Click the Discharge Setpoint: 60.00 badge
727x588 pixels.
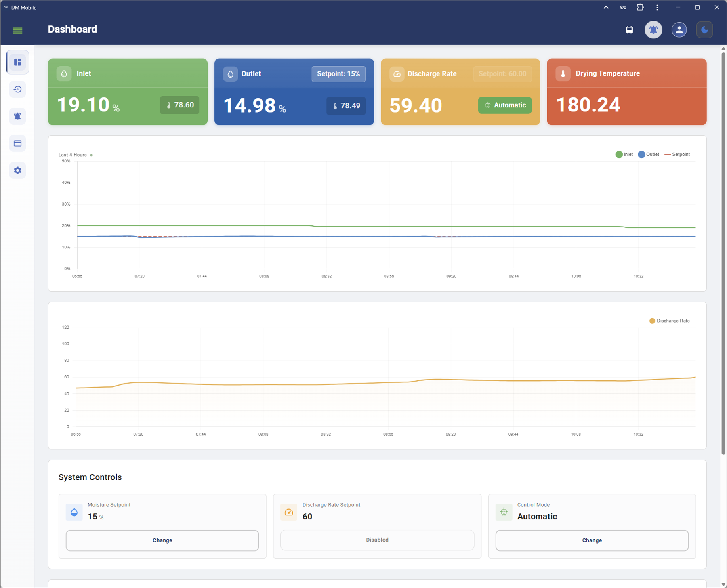point(502,74)
